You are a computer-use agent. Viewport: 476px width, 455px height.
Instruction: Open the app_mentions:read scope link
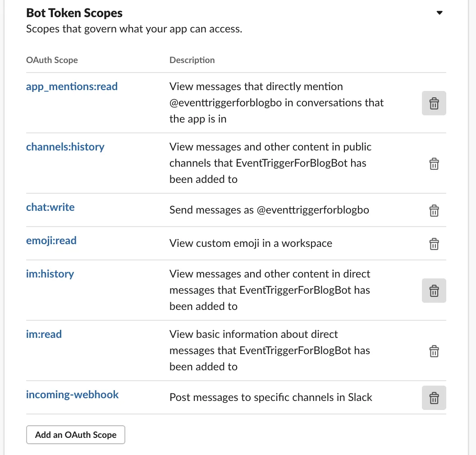tap(72, 86)
